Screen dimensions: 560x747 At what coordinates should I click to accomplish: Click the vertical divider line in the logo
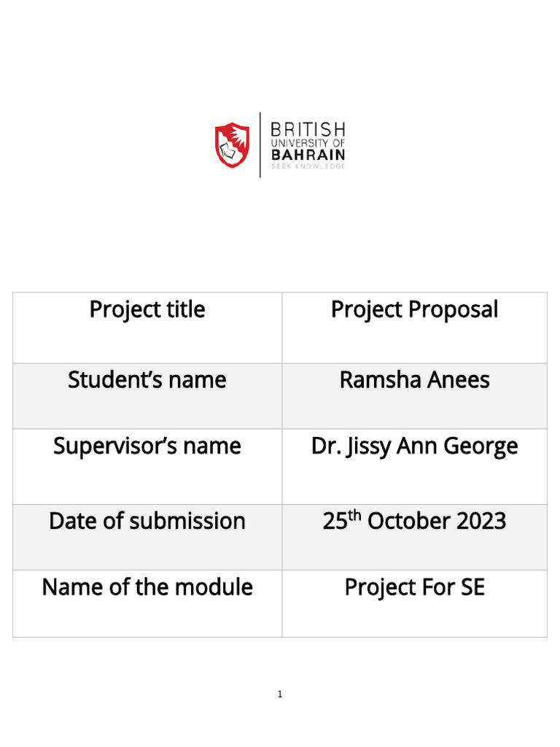coord(260,144)
